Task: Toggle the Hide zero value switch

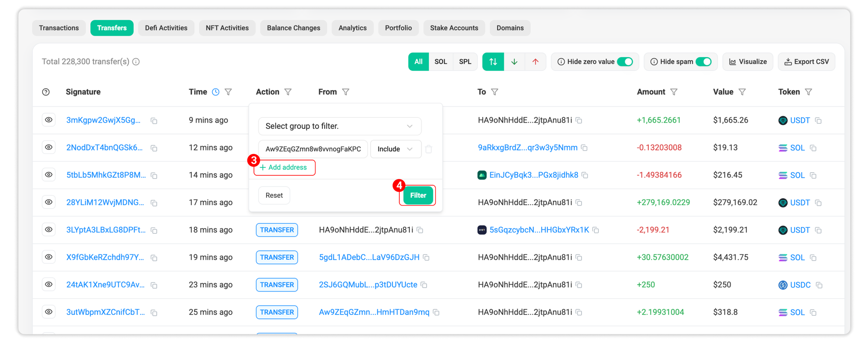Action: coord(625,62)
